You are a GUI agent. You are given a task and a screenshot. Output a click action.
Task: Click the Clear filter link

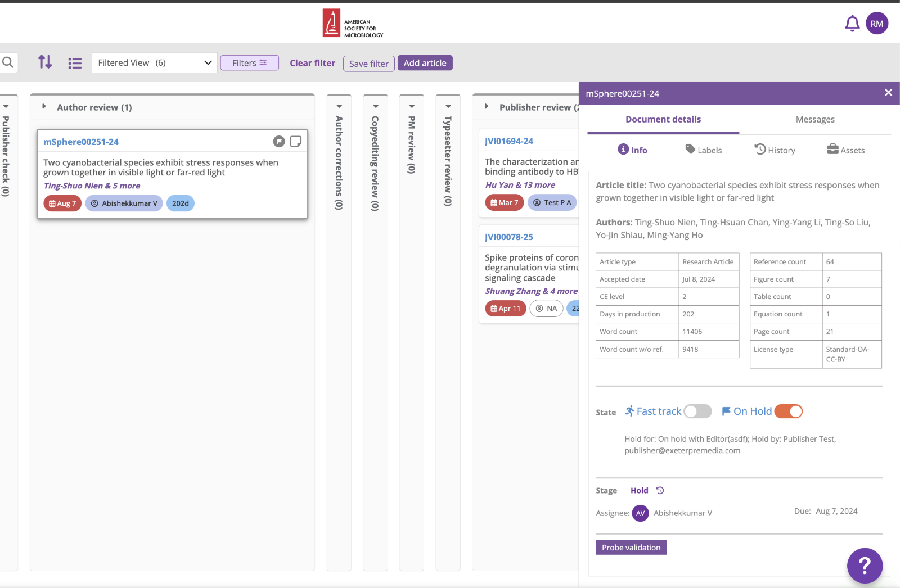[312, 63]
